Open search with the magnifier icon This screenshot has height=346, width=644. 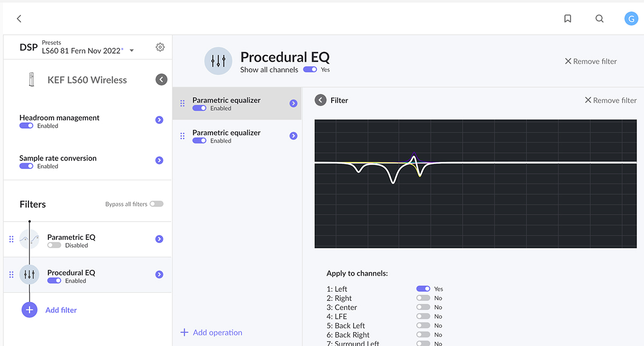599,19
